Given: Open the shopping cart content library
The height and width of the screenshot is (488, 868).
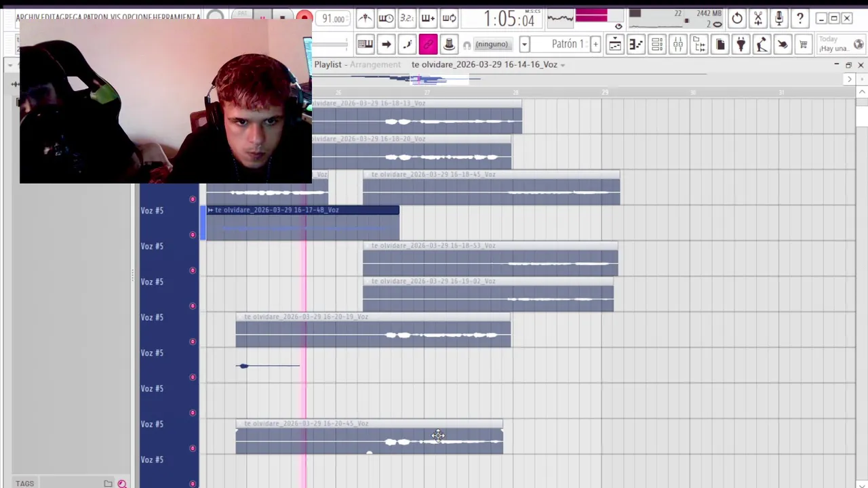Looking at the screenshot, I should pos(804,45).
